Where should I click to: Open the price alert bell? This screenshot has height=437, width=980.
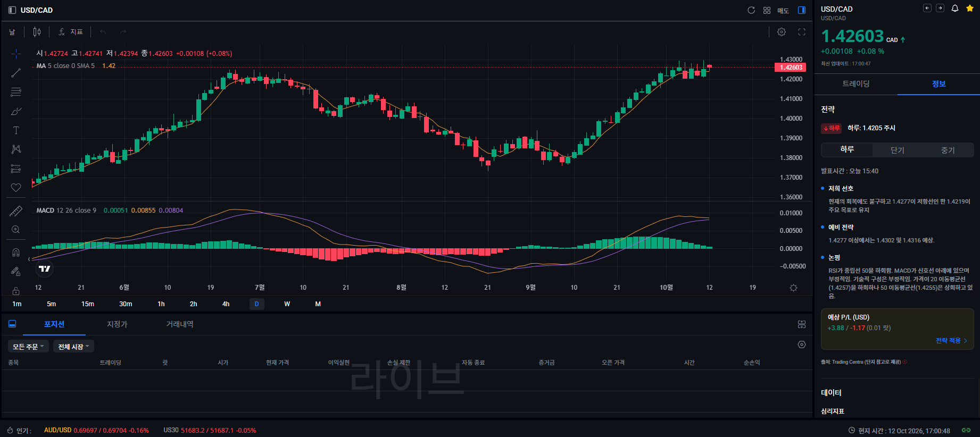tap(955, 8)
